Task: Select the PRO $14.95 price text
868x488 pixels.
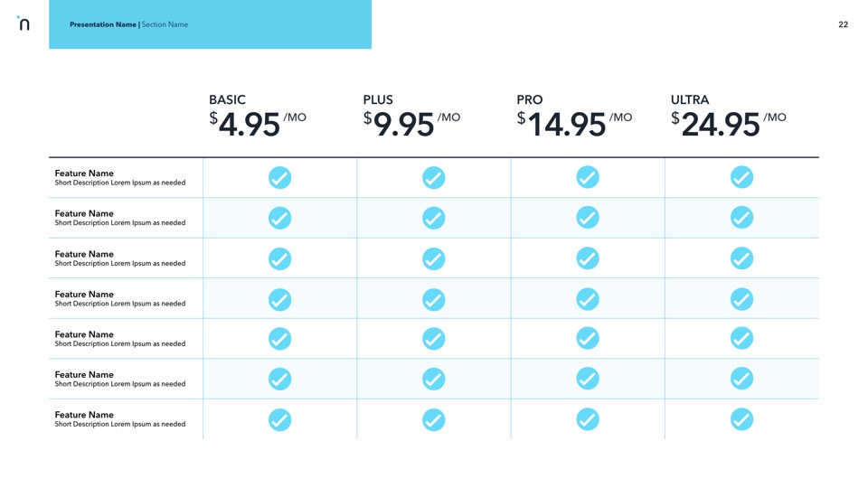Action: point(574,124)
